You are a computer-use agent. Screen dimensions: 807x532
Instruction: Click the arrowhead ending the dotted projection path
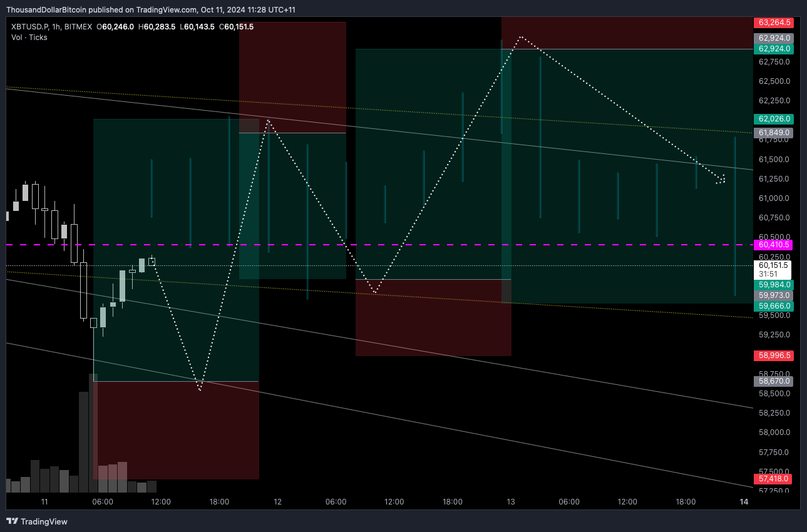(x=721, y=180)
